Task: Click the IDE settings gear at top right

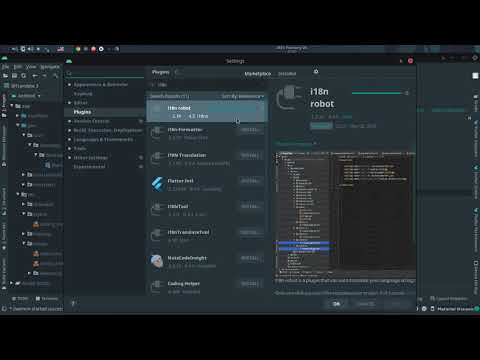Action: (475, 58)
